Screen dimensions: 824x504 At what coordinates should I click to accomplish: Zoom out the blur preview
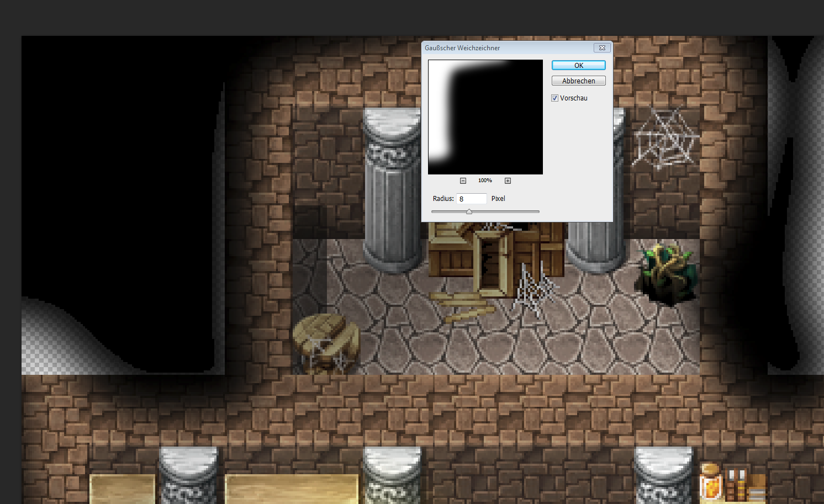pyautogui.click(x=463, y=181)
